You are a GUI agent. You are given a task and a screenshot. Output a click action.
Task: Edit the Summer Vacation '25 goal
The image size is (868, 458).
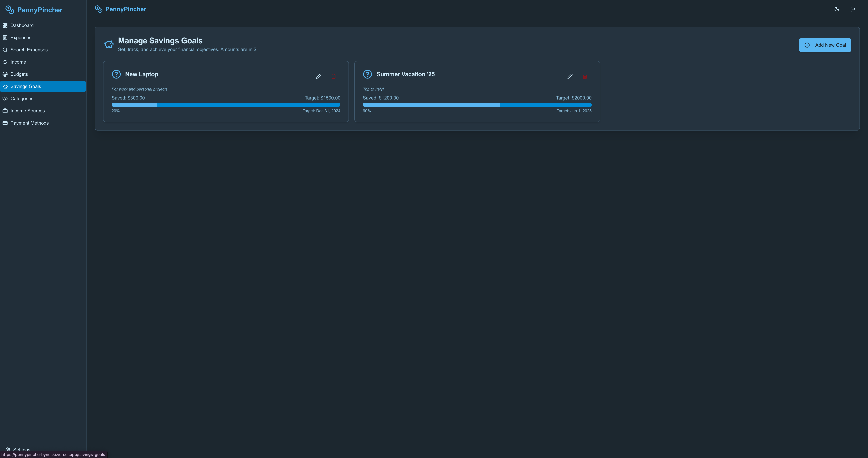tap(570, 76)
